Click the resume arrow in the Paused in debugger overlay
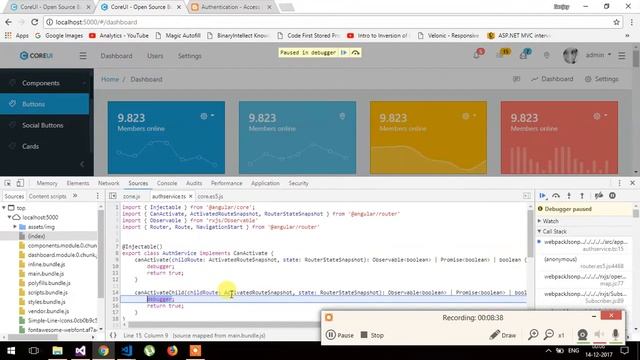640x360 pixels. (344, 53)
